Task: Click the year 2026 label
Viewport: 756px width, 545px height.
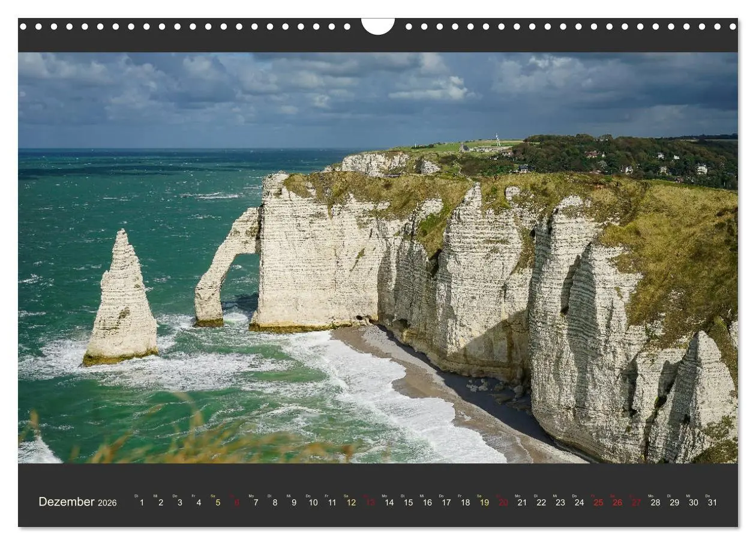Action: click(107, 503)
